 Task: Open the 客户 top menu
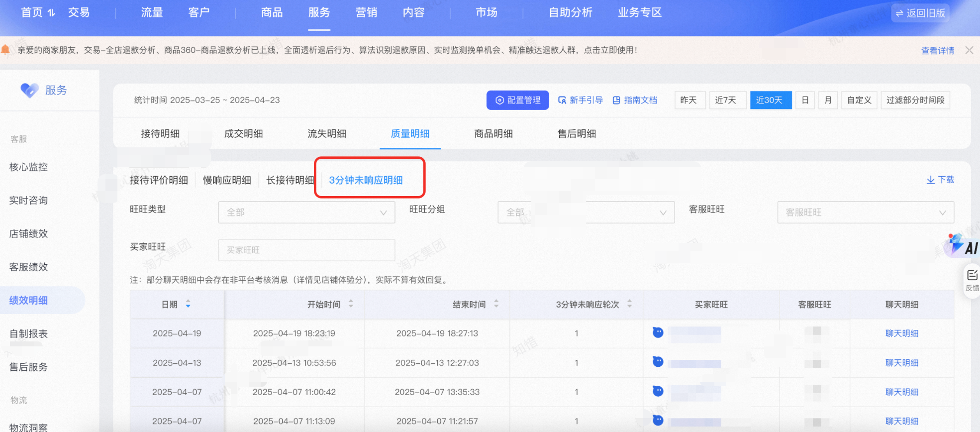199,12
